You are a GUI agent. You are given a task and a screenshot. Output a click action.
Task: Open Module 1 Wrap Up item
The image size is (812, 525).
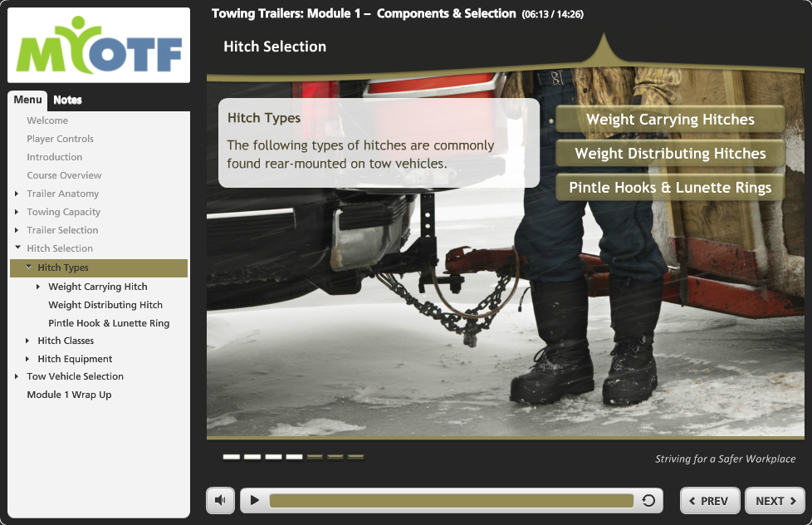click(x=70, y=395)
